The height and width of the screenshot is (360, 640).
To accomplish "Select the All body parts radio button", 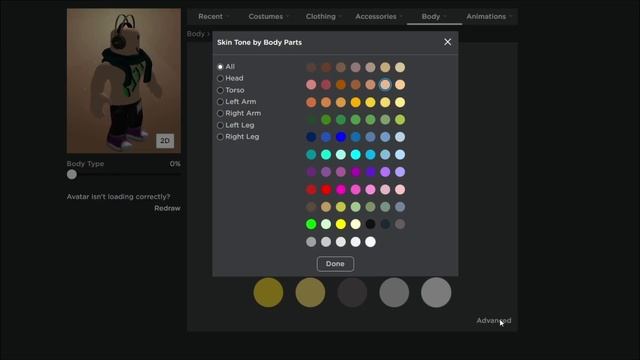I will pyautogui.click(x=220, y=67).
